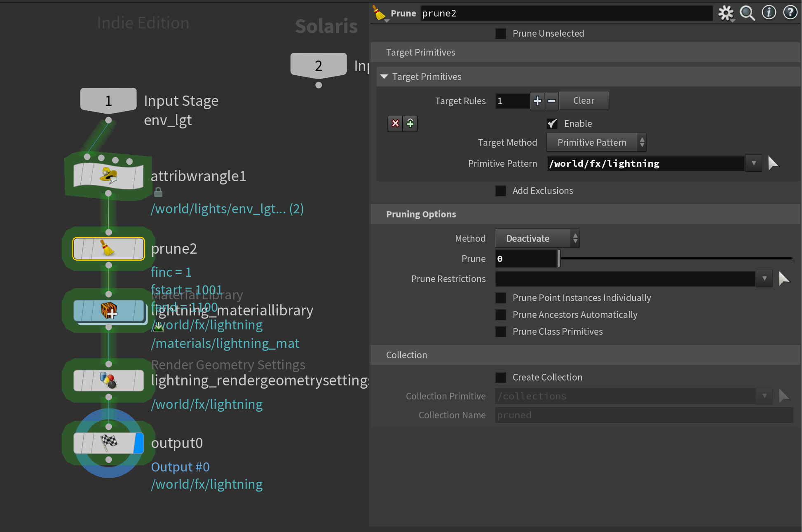
Task: Click the plus button to add target rule
Action: [537, 101]
